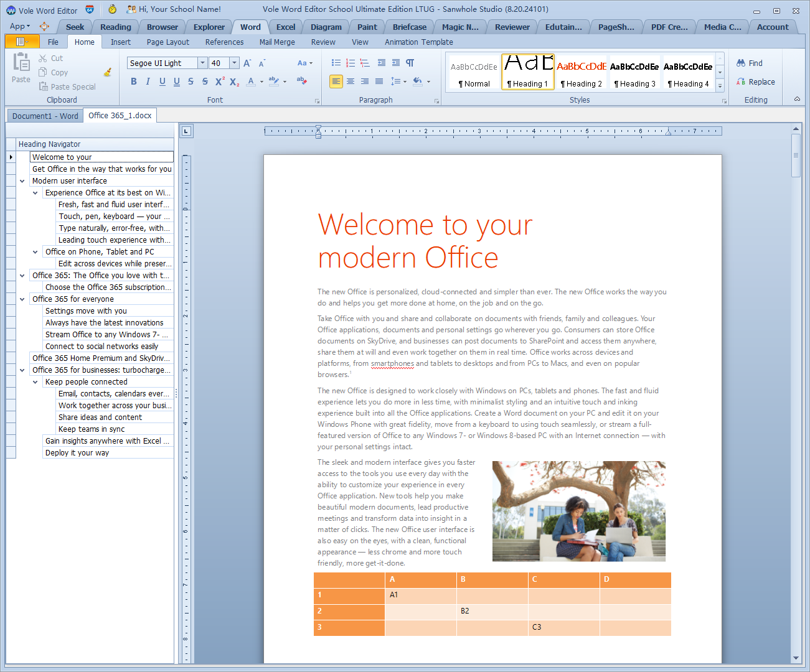Increase paragraph indent
Image resolution: width=810 pixels, height=672 pixels.
(396, 63)
